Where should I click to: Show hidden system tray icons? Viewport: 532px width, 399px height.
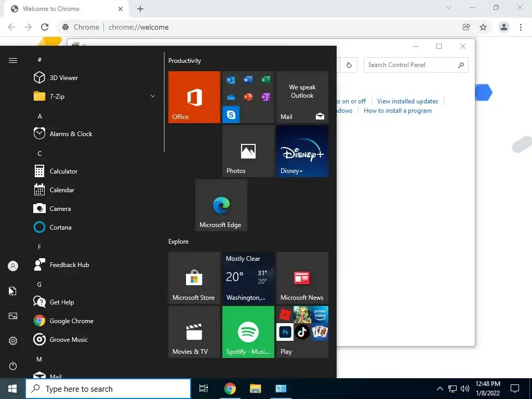440,389
